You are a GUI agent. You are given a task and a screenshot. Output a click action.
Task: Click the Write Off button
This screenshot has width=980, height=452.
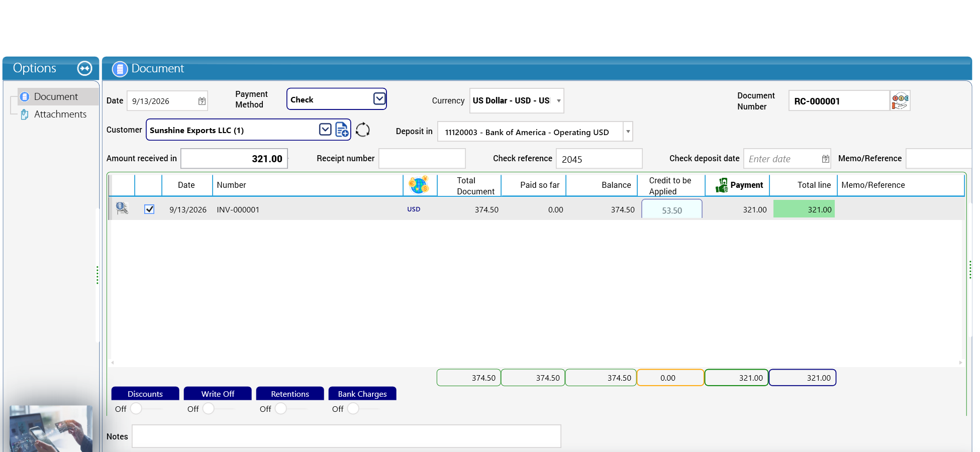tap(218, 394)
